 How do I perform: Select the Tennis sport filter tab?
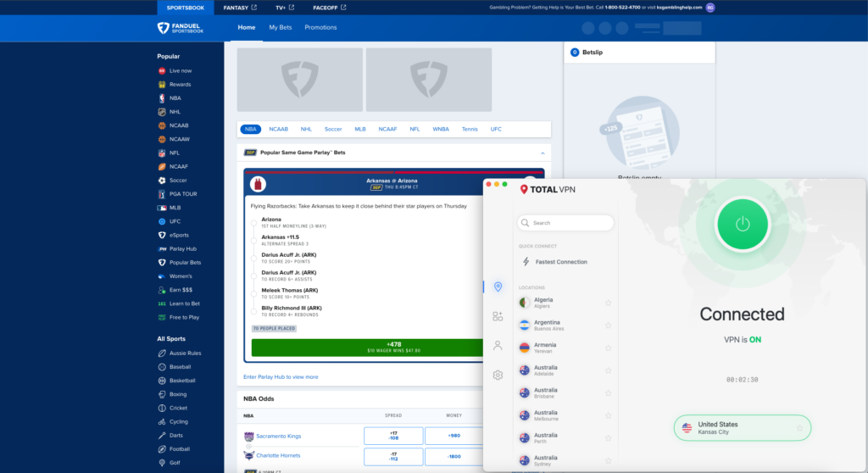click(470, 129)
